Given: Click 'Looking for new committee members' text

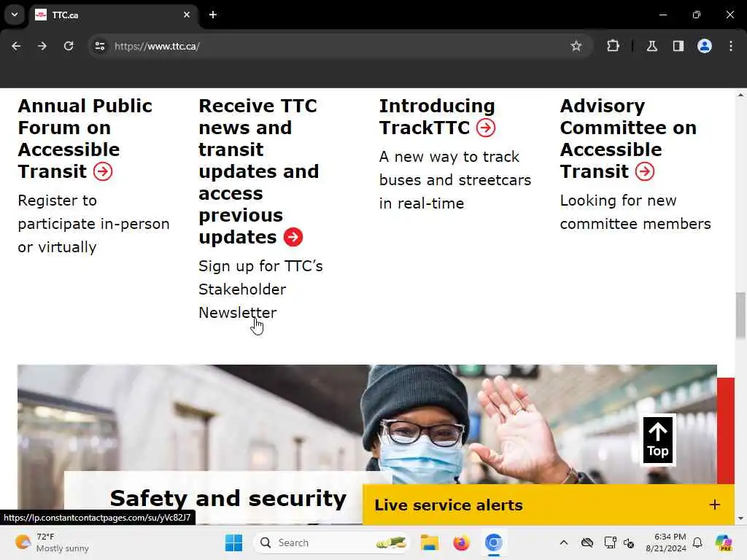Looking at the screenshot, I should pyautogui.click(x=635, y=212).
